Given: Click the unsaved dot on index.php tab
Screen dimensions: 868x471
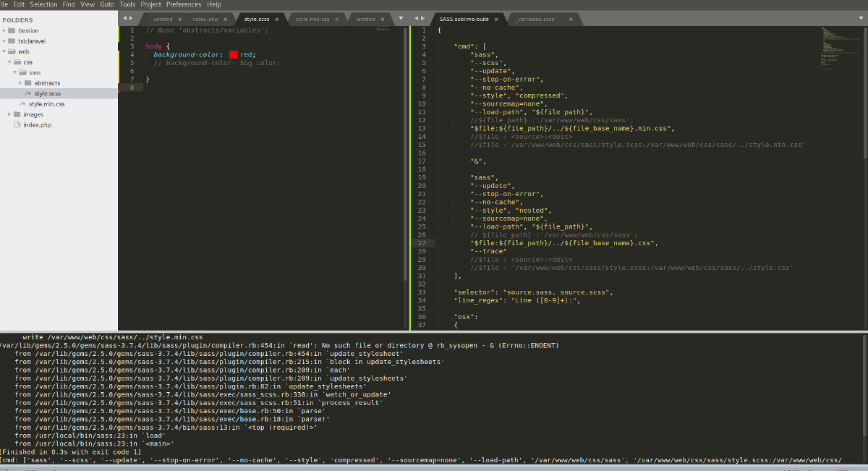Looking at the screenshot, I should click(226, 20).
